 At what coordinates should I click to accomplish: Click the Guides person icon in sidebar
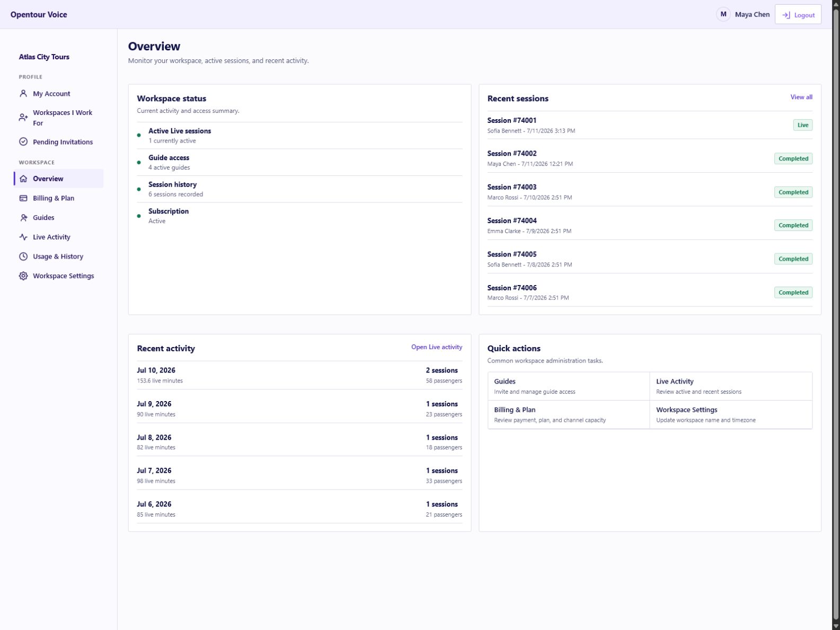pos(23,218)
